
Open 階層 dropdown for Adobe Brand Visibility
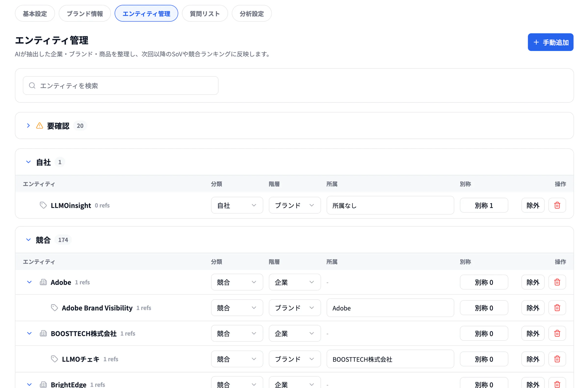click(294, 308)
